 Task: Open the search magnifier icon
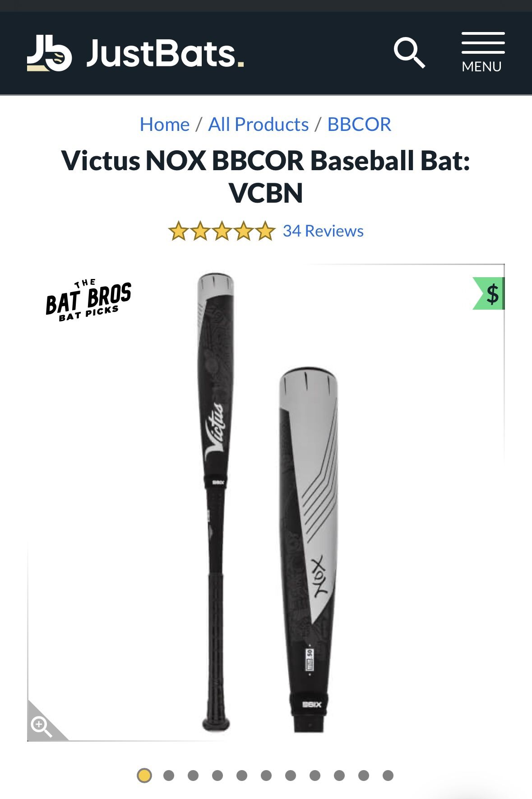point(409,53)
